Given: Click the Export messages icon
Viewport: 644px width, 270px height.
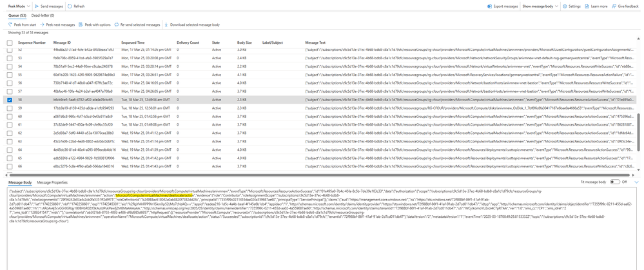Looking at the screenshot, I should [489, 6].
